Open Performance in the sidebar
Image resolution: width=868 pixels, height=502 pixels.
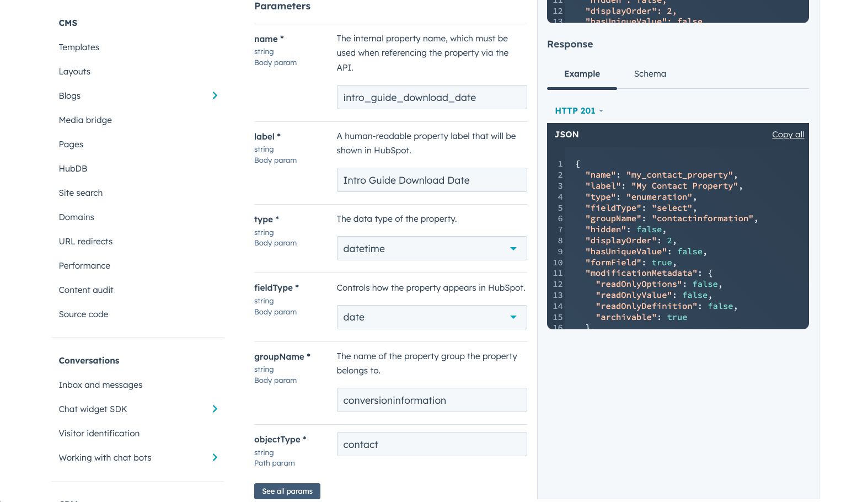click(84, 266)
